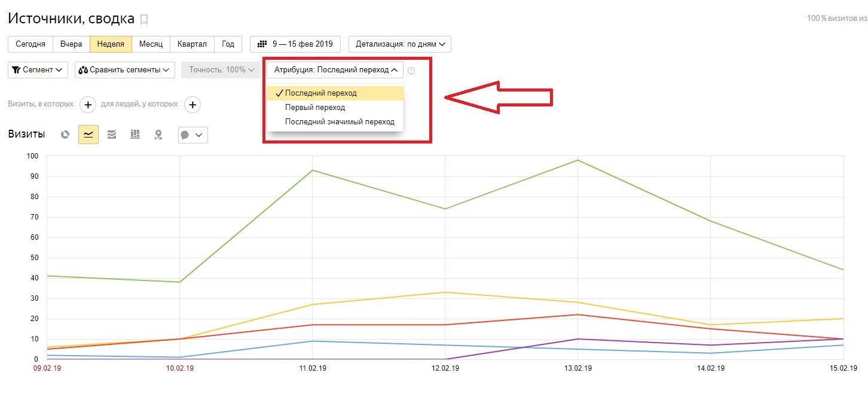Switch to pie chart view
Screen dimensions: 868x397
[66, 135]
